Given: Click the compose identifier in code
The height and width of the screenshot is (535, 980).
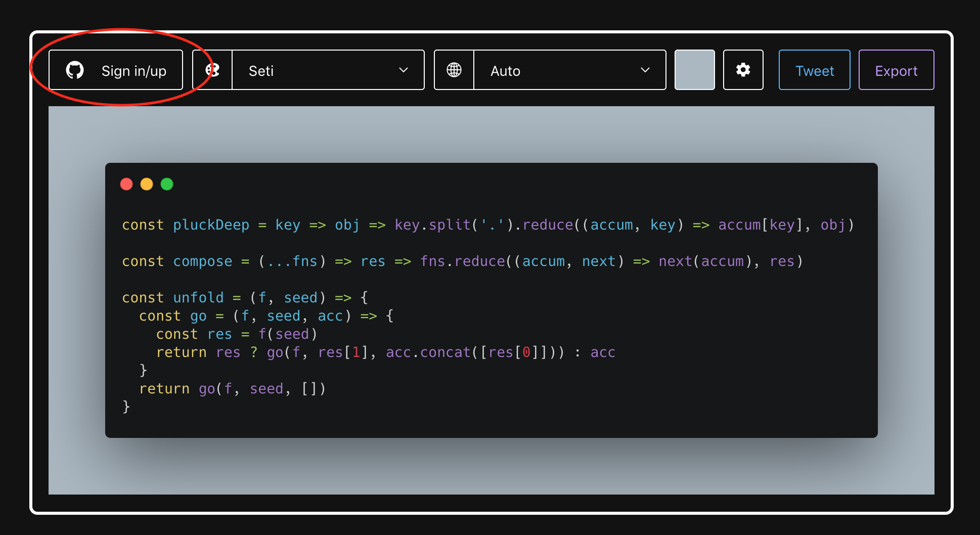Looking at the screenshot, I should click(203, 261).
